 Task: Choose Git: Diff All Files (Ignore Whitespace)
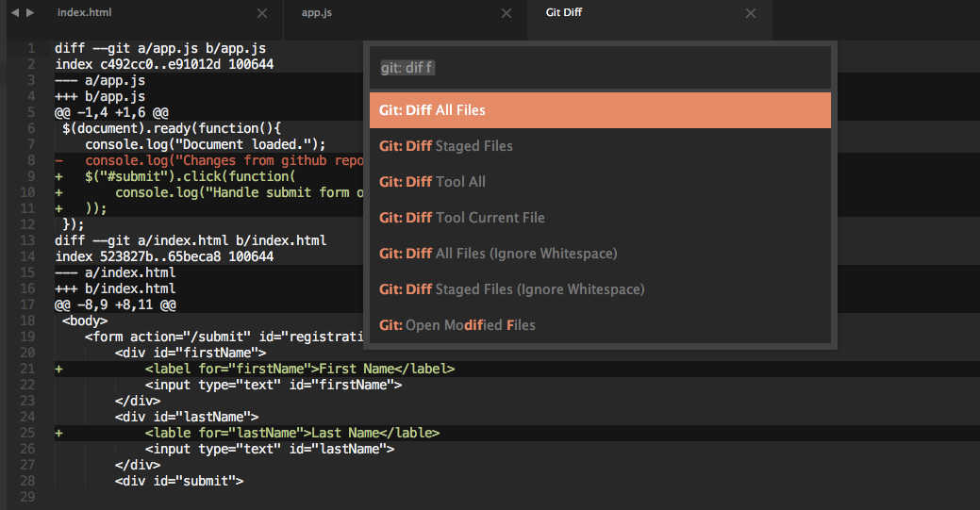click(x=600, y=254)
